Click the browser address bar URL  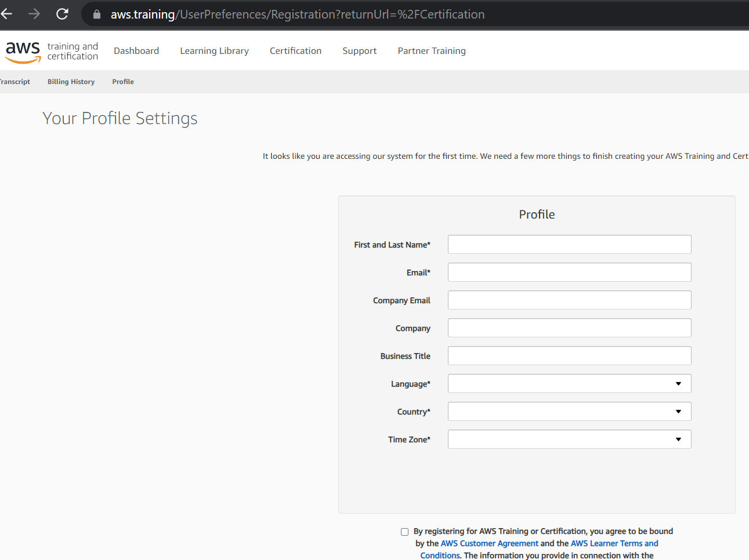coord(298,14)
